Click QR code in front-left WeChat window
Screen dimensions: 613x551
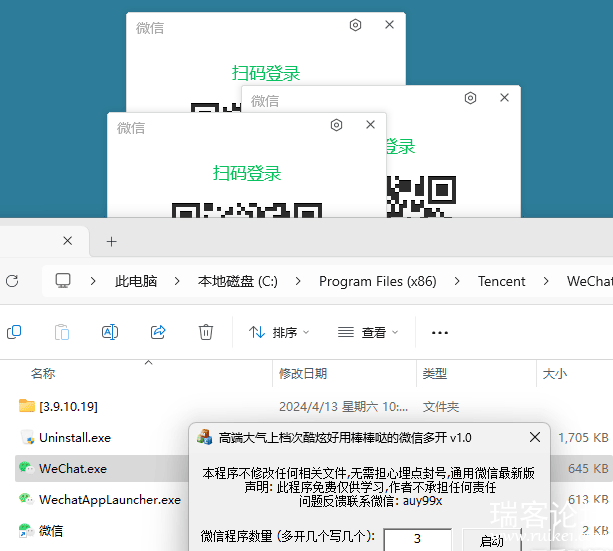click(247, 210)
